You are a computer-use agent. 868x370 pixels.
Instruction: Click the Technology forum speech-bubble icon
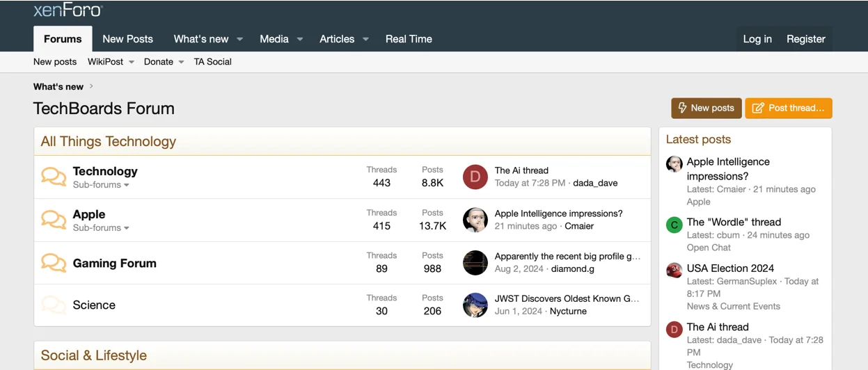coord(53,177)
